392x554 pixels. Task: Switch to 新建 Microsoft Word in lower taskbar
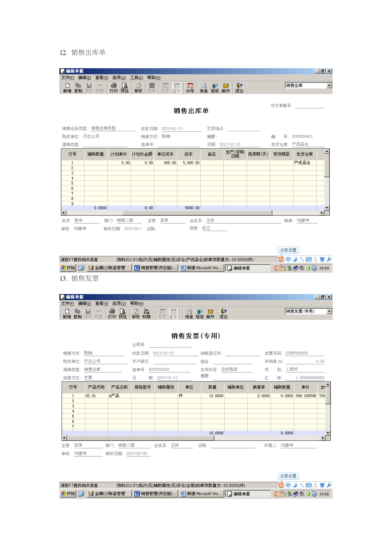tap(201, 494)
